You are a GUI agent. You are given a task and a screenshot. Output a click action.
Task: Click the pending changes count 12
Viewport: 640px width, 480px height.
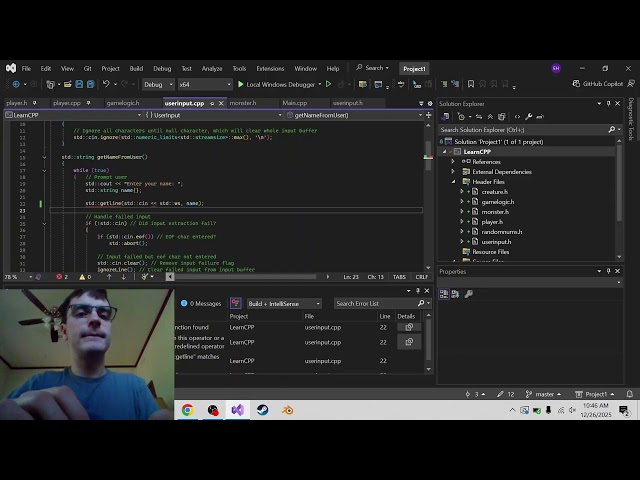[x=506, y=394]
